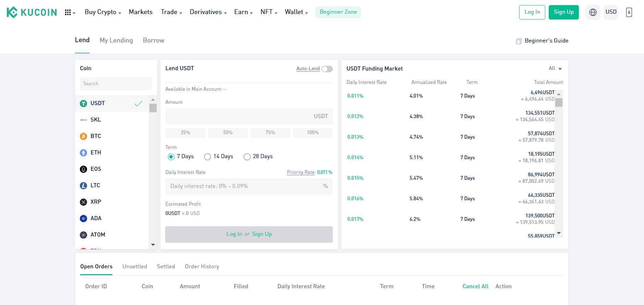Viewport: 644px width, 305px height.
Task: Expand the Trade dropdown menu
Action: tap(171, 12)
